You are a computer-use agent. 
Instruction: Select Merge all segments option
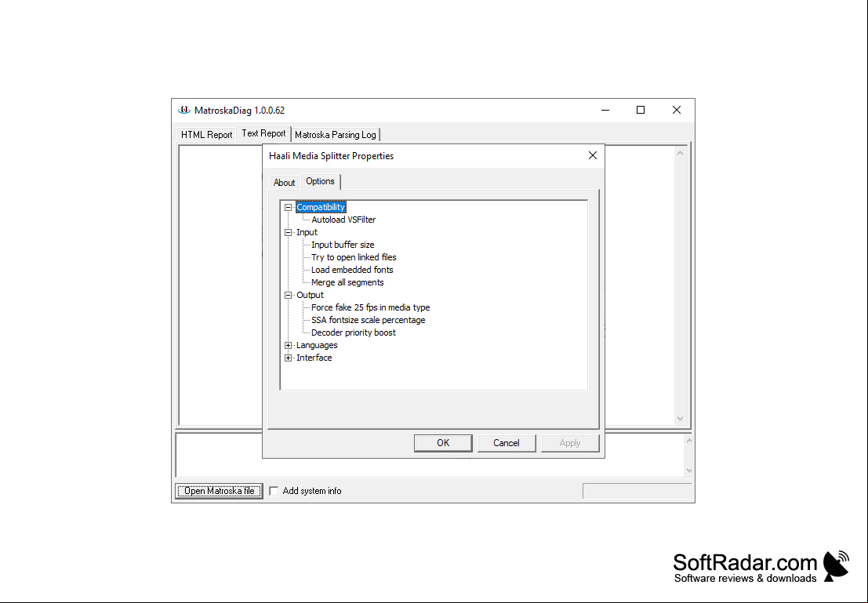pos(347,282)
